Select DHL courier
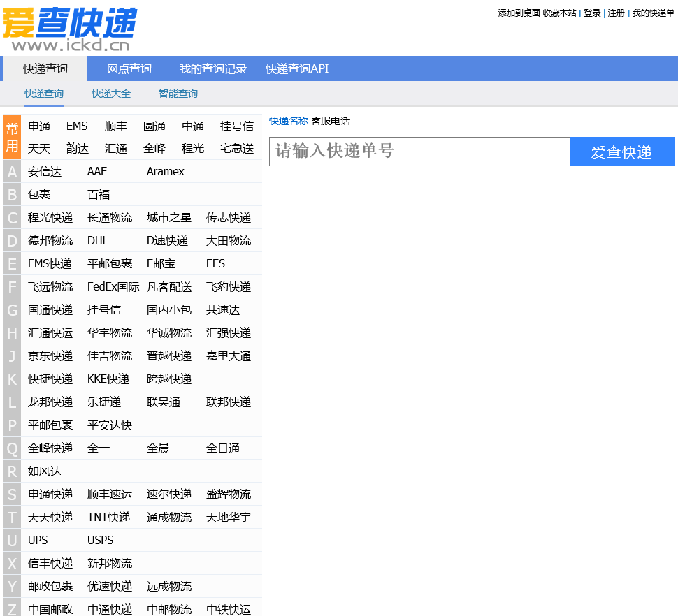Screen dimensions: 678x616 pyautogui.click(x=98, y=241)
